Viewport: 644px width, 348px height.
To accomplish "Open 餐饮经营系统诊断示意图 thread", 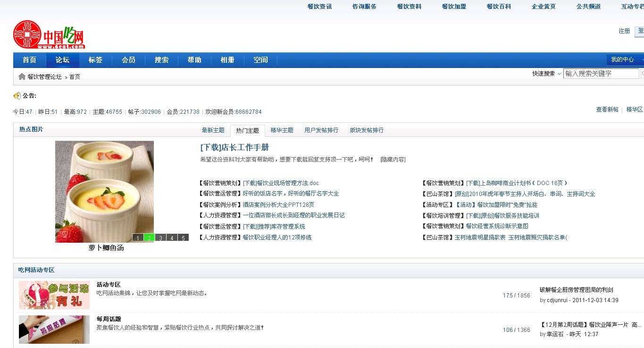I will [497, 226].
